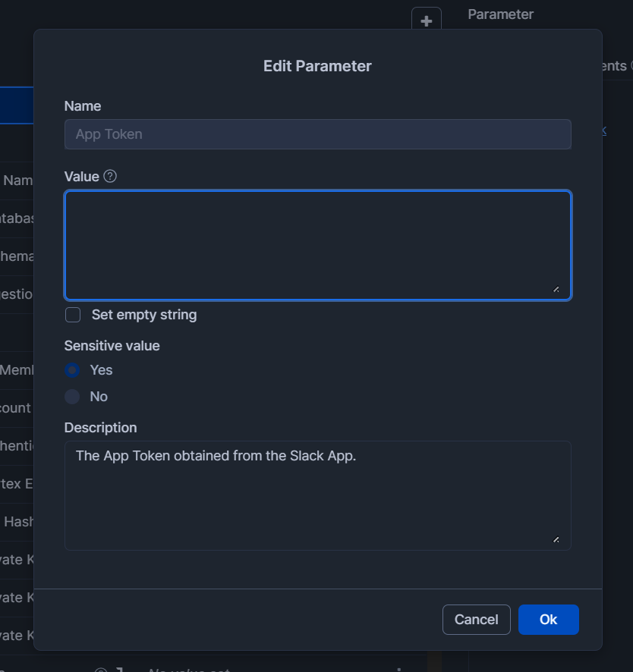The width and height of the screenshot is (633, 672).
Task: Select the partially hidden Hash row
Action: 17,522
